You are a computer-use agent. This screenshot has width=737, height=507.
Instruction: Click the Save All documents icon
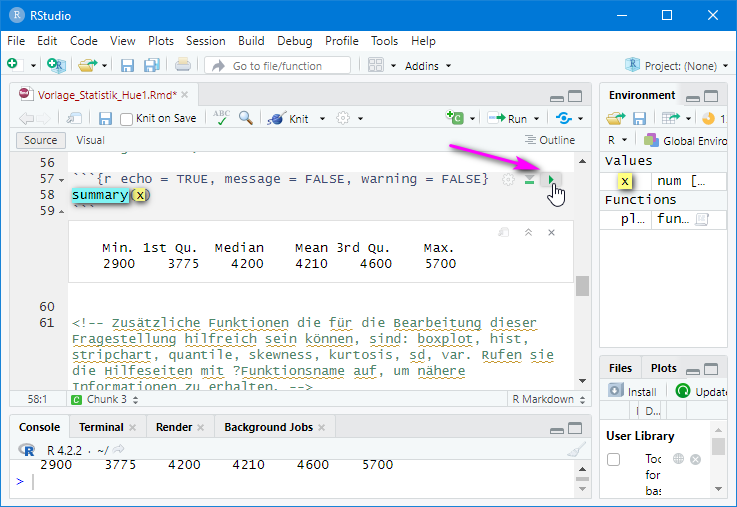pos(151,65)
